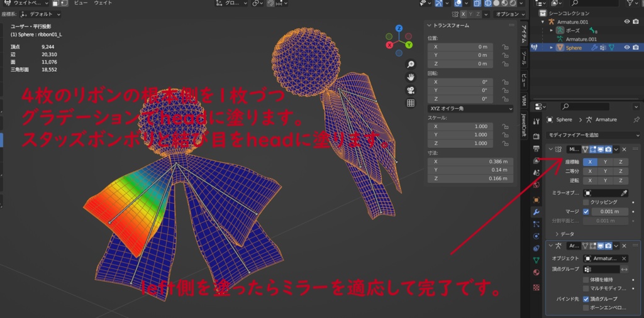This screenshot has height=318, width=644.
Task: Collapse the Armature modifier panel
Action: (550, 246)
